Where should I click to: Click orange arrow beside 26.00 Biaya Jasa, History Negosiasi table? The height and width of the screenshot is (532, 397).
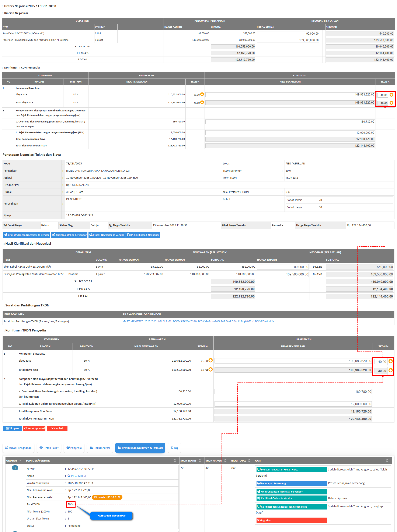coord(202,94)
